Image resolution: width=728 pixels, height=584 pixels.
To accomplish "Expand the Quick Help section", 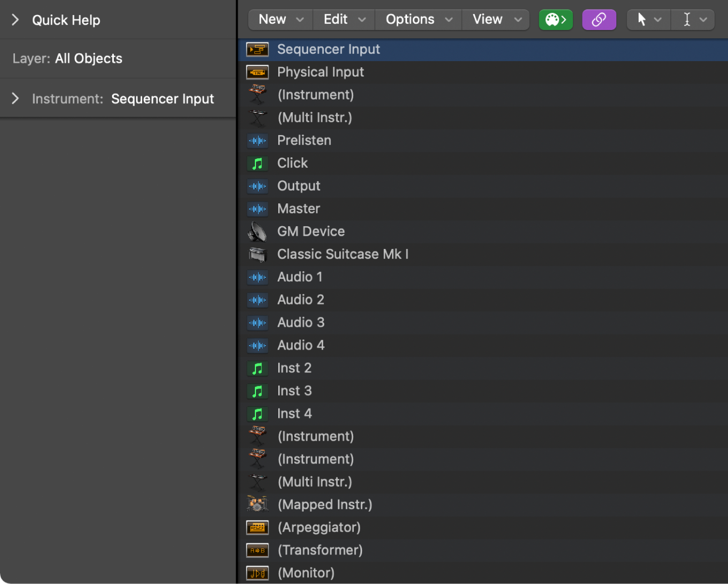I will click(x=14, y=19).
